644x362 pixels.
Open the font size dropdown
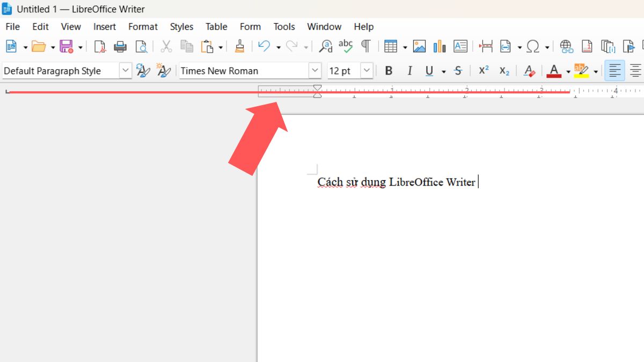point(367,70)
